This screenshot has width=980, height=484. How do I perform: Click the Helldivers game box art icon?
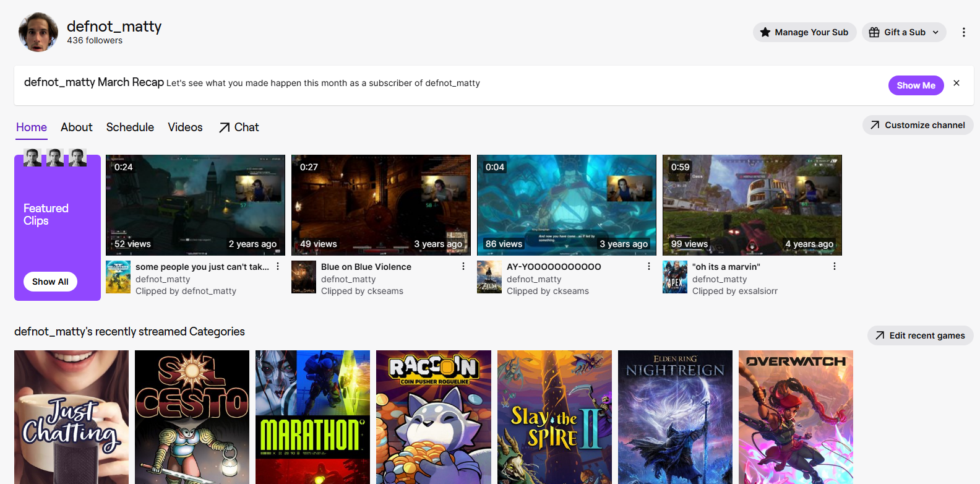(118, 277)
